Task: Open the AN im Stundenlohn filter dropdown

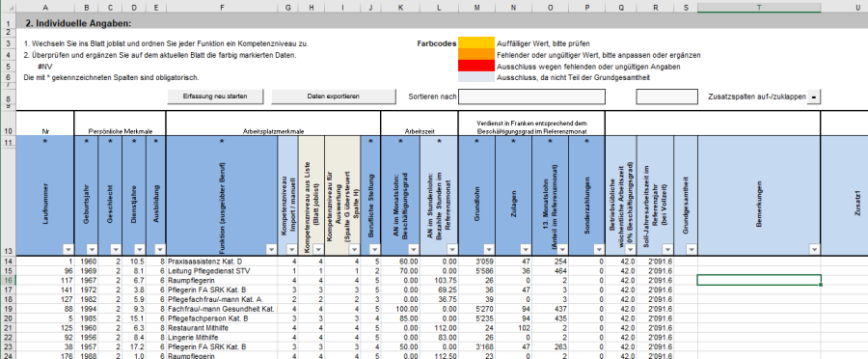Action: (451, 249)
